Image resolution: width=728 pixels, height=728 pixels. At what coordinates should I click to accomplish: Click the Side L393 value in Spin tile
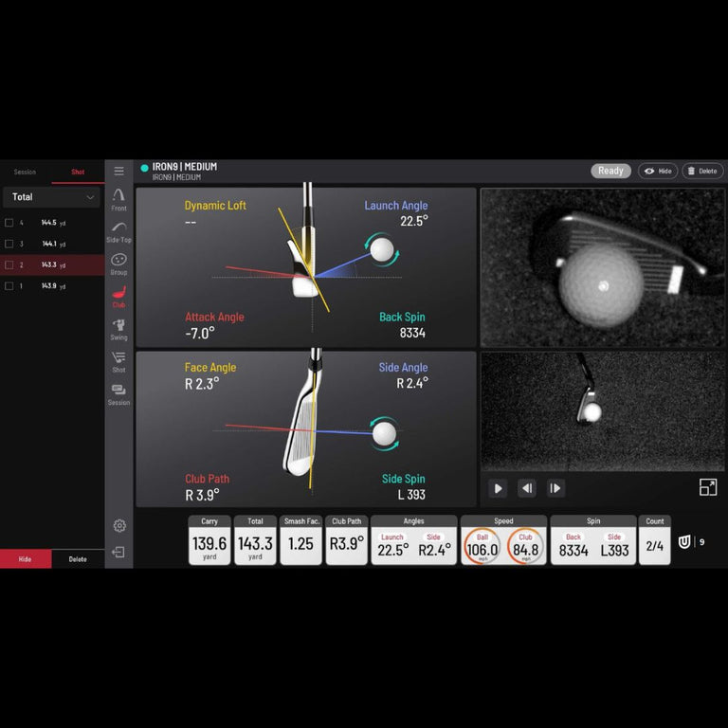point(614,551)
